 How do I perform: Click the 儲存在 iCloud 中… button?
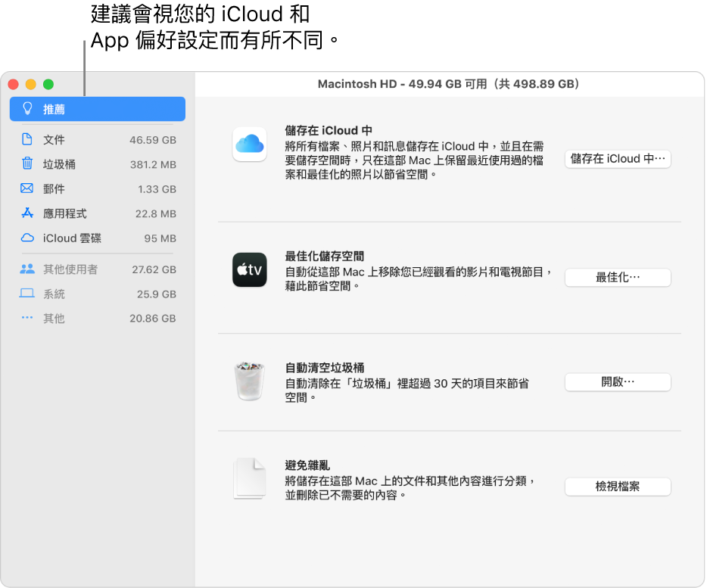point(618,159)
